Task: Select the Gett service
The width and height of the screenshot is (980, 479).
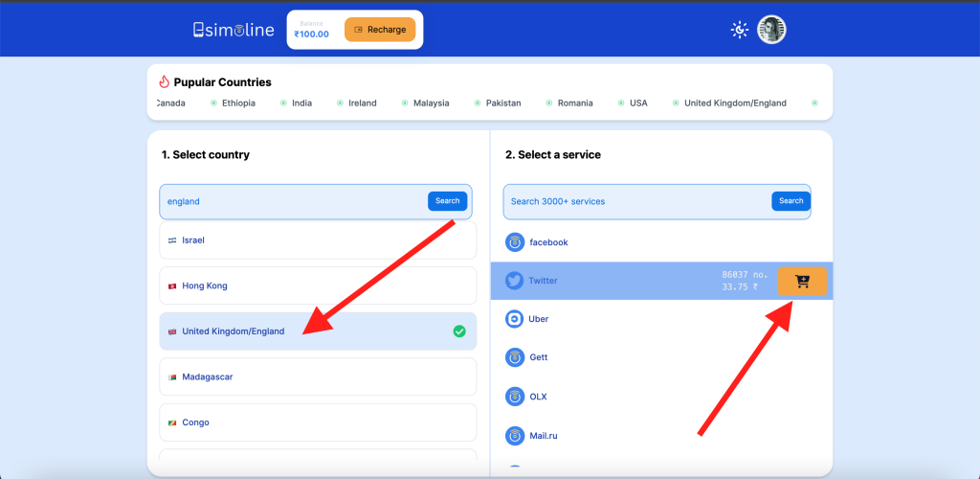Action: [x=662, y=357]
